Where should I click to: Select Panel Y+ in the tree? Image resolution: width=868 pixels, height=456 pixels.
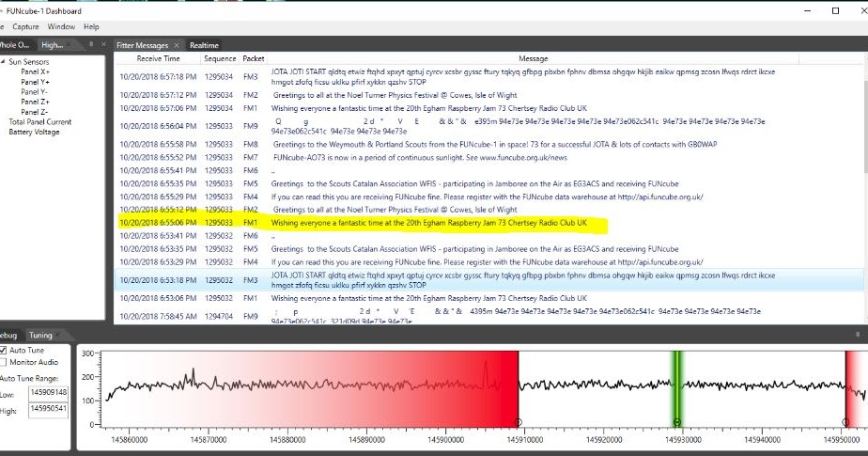tap(36, 82)
